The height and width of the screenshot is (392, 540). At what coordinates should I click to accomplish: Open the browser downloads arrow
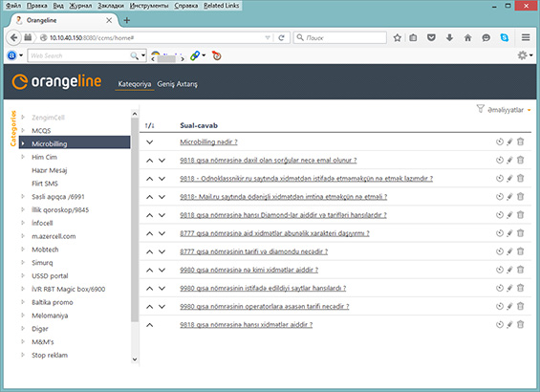tap(449, 37)
